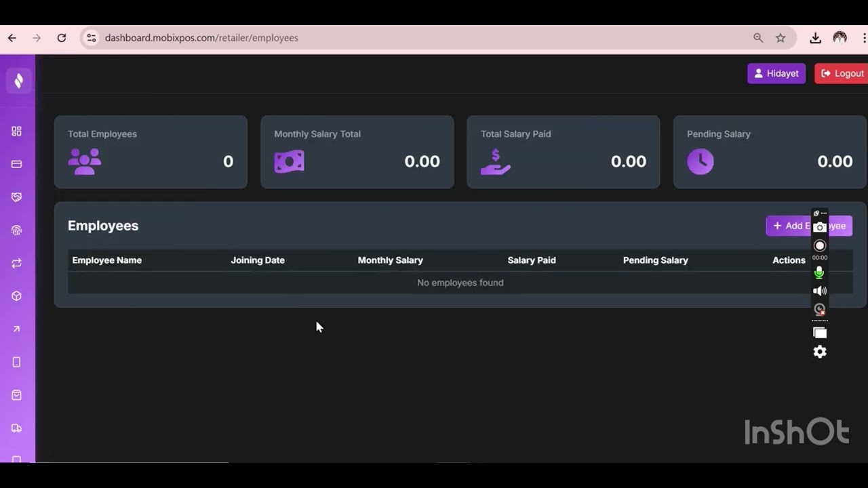The image size is (868, 488).
Task: Click the Total Salary Paid hand icon
Action: tap(496, 162)
